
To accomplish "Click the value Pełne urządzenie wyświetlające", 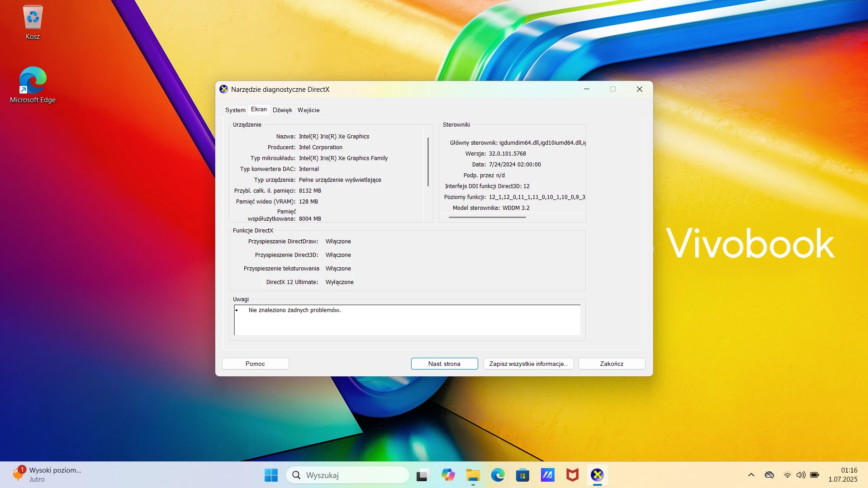I will click(x=340, y=180).
